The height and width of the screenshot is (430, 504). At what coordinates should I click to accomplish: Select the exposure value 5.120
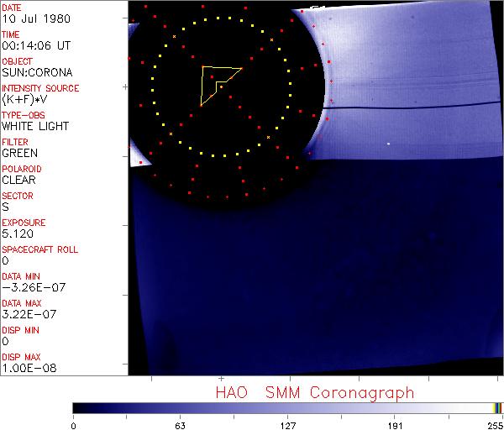[x=18, y=233]
